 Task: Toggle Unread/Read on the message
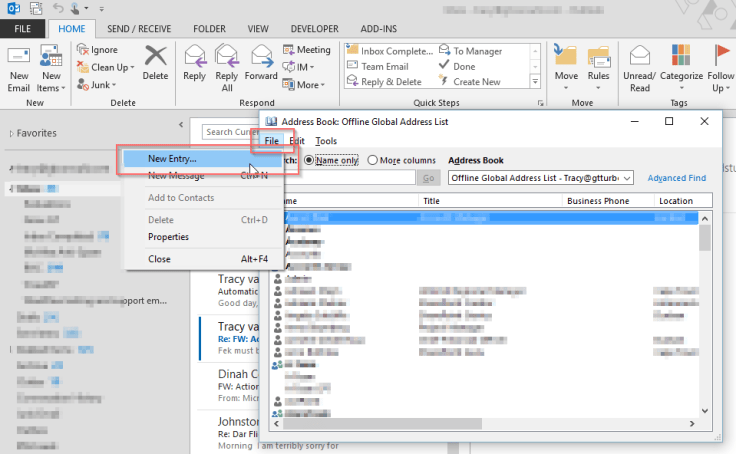(639, 69)
